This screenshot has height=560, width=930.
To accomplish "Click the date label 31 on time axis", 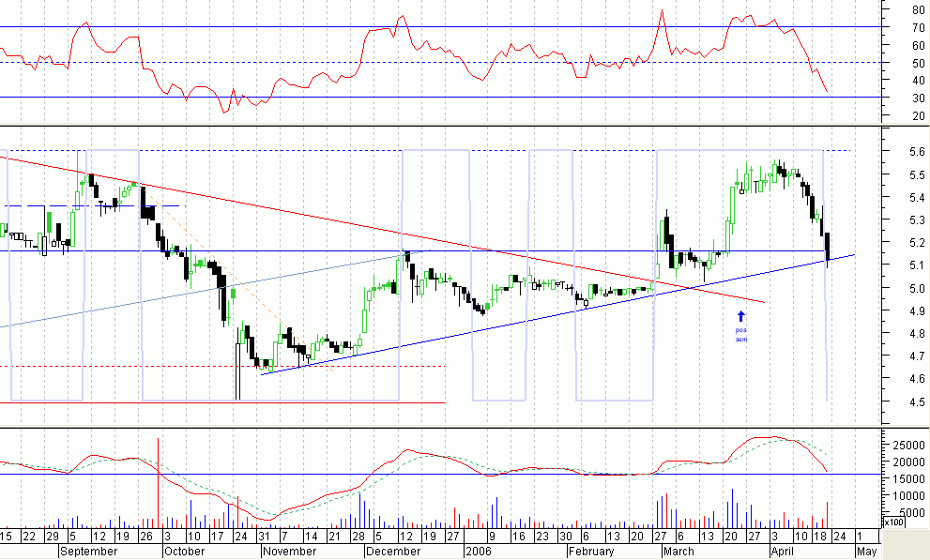I will coord(264,537).
